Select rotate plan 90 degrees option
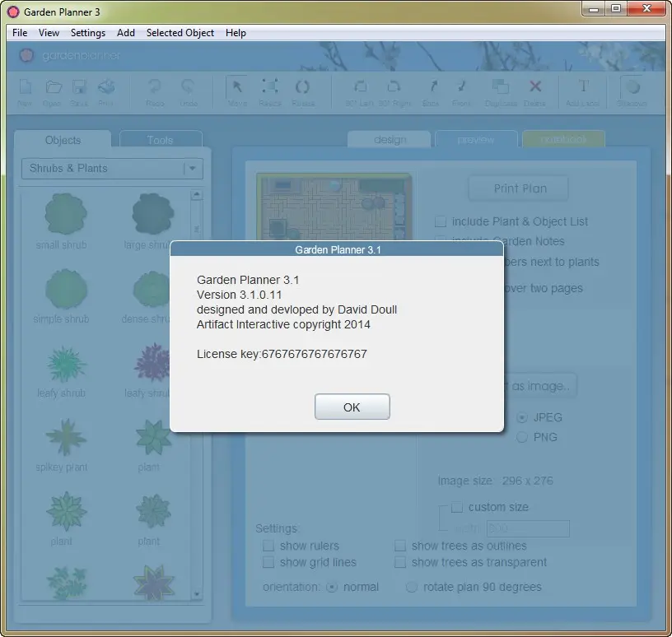The image size is (672, 637). (412, 587)
